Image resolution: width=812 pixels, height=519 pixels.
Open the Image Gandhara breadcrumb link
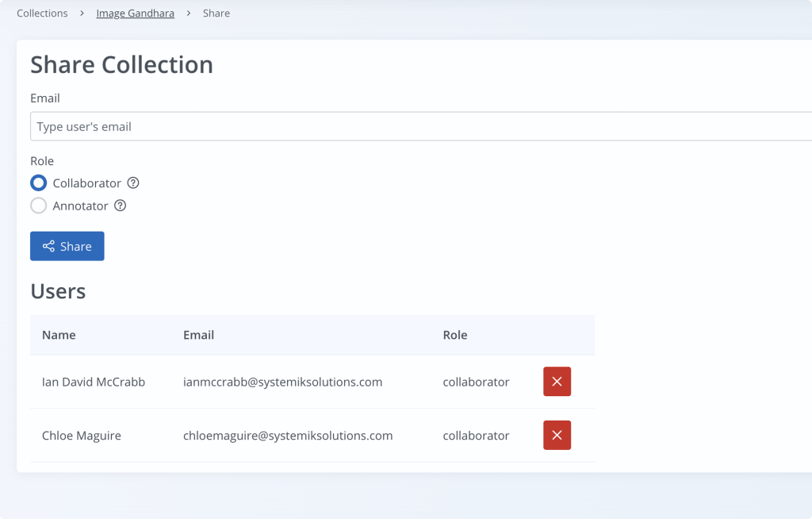135,13
